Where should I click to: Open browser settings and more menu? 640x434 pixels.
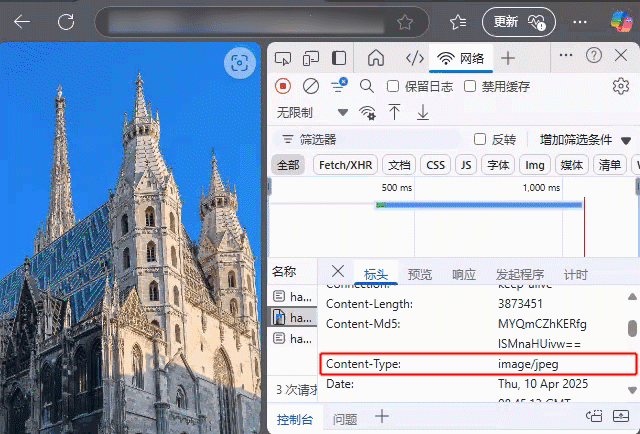580,22
